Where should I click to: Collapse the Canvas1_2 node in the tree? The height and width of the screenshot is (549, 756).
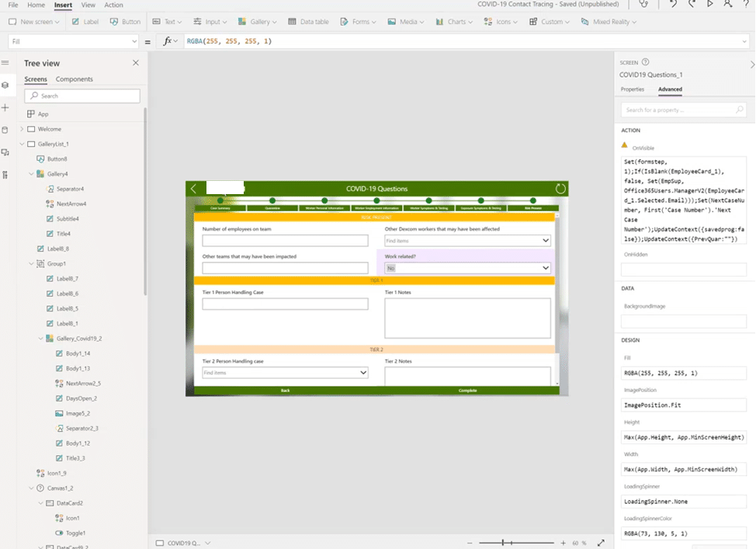coord(31,488)
